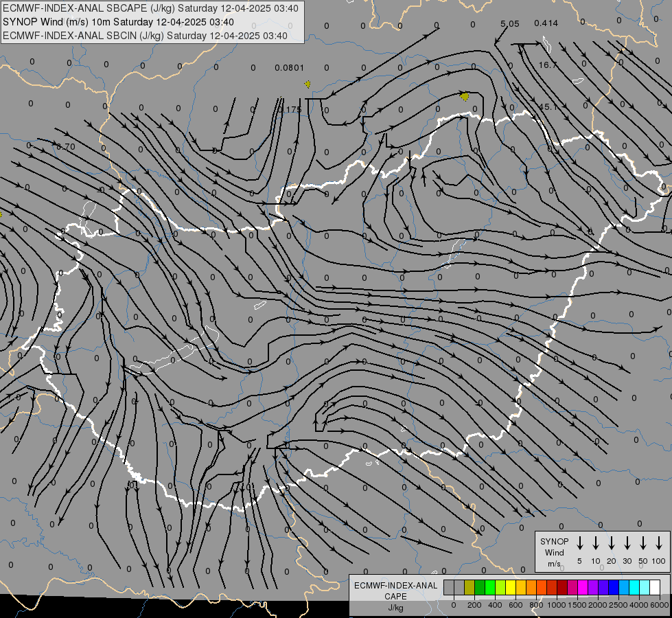672x618 pixels.
Task: Pick the dark red CAPE scale swatch
Action: pyautogui.click(x=562, y=587)
